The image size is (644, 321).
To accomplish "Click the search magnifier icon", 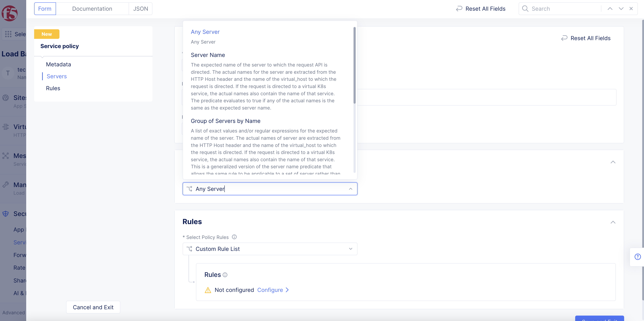I will pos(525,9).
